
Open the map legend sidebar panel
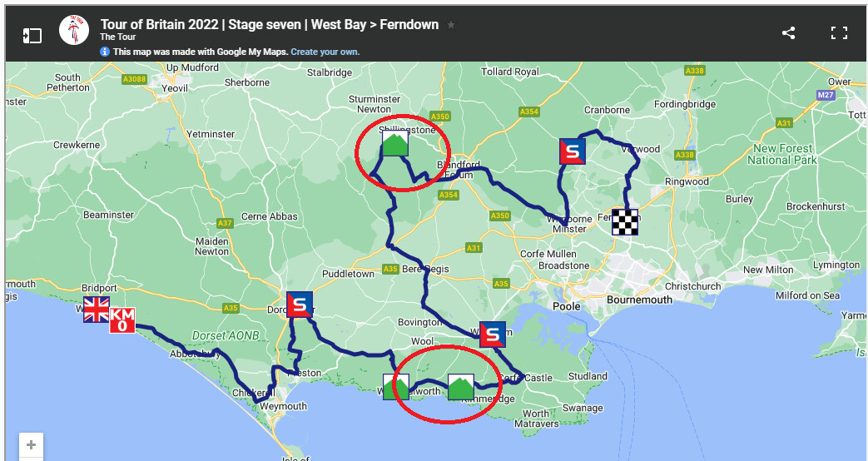click(32, 36)
